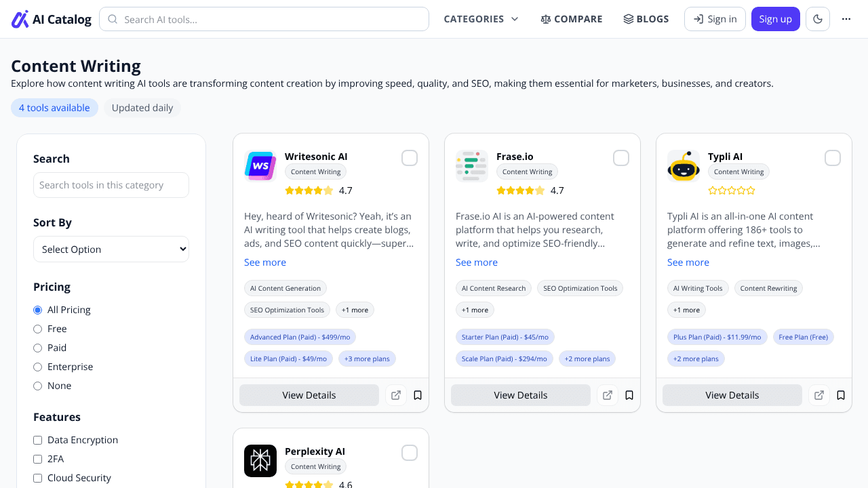Expand Typli AI +1 more tags

686,310
